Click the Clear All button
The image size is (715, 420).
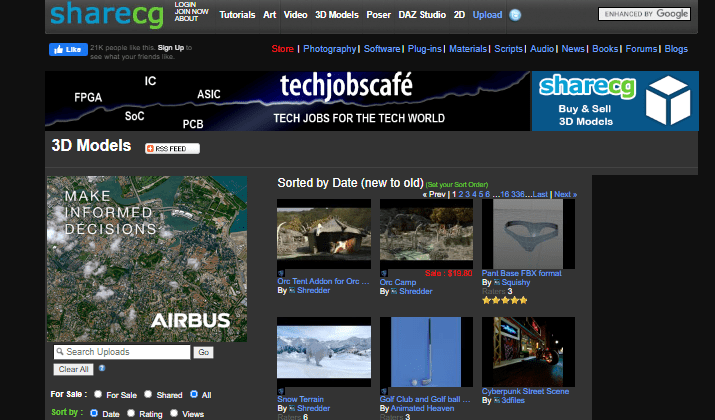click(x=73, y=369)
